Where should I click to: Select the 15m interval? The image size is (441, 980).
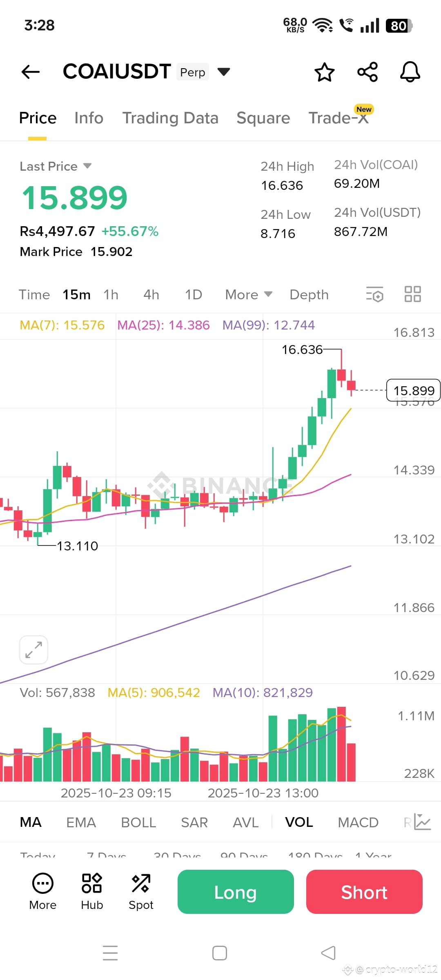tap(76, 294)
